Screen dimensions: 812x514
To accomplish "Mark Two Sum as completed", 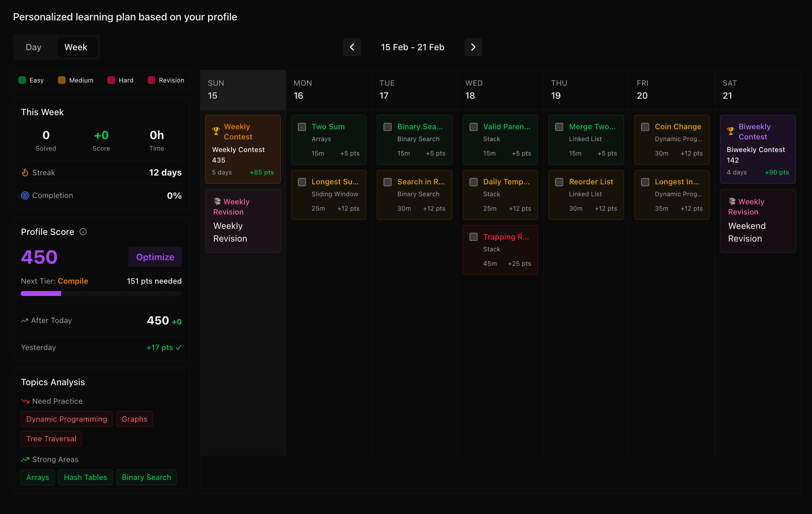I will 302,127.
